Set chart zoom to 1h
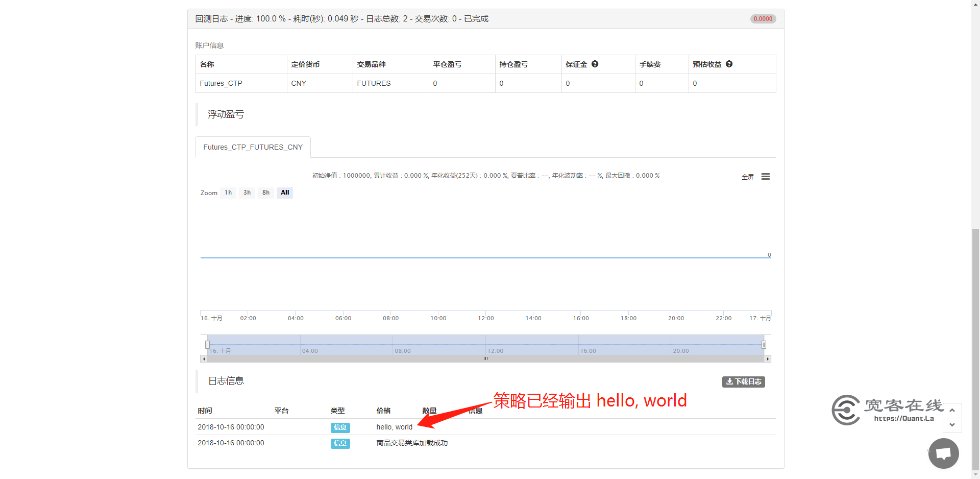The image size is (980, 479). point(228,193)
